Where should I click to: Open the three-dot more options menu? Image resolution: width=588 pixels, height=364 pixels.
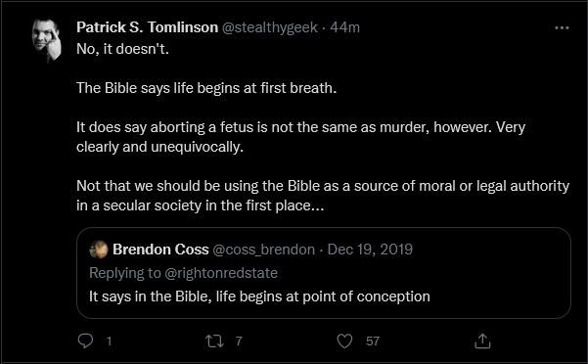[562, 27]
